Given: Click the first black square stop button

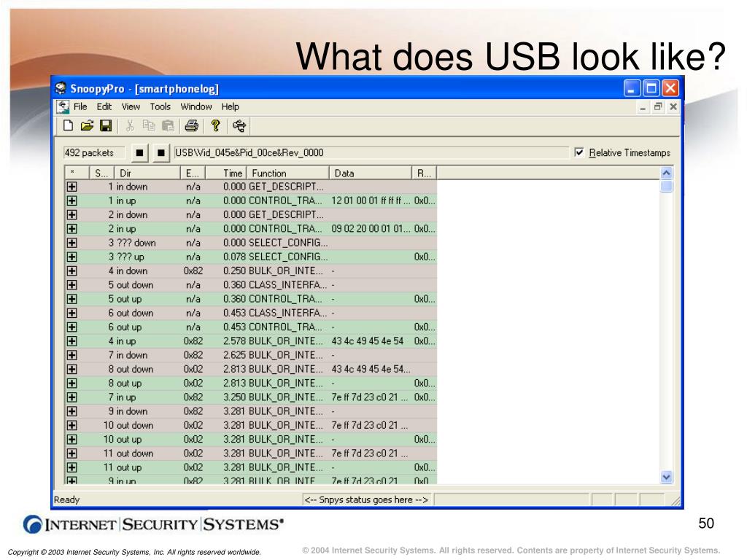Looking at the screenshot, I should [139, 153].
